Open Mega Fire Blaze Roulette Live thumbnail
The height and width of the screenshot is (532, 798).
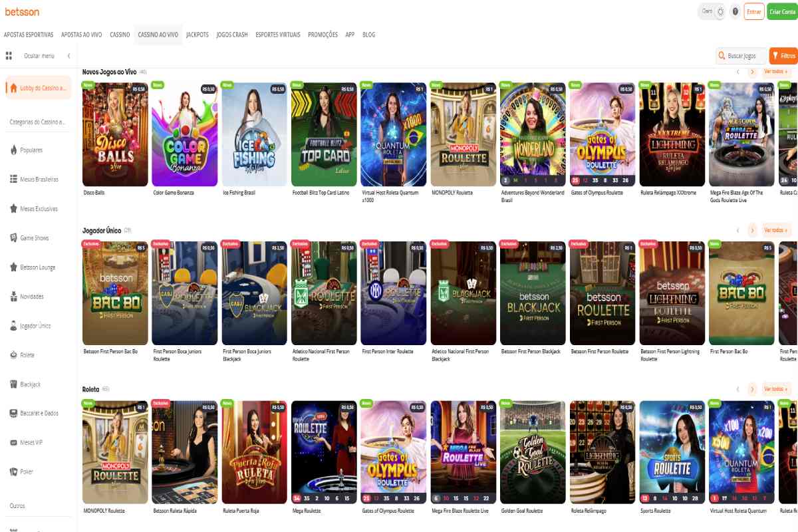tap(464, 452)
